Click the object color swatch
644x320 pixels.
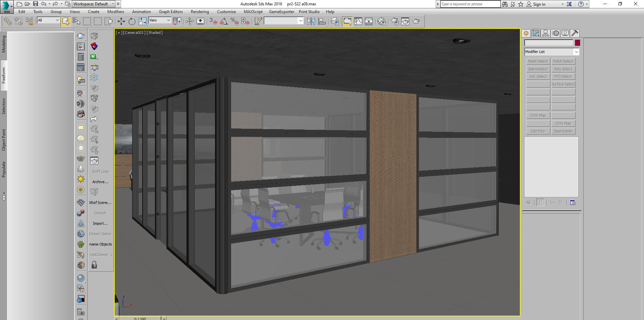[577, 43]
